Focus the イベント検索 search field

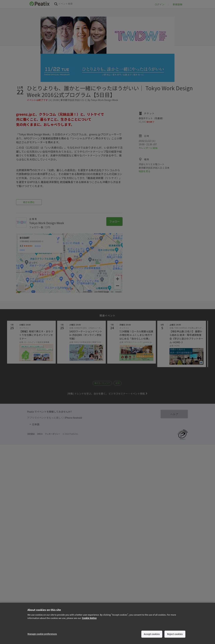tap(66, 4)
